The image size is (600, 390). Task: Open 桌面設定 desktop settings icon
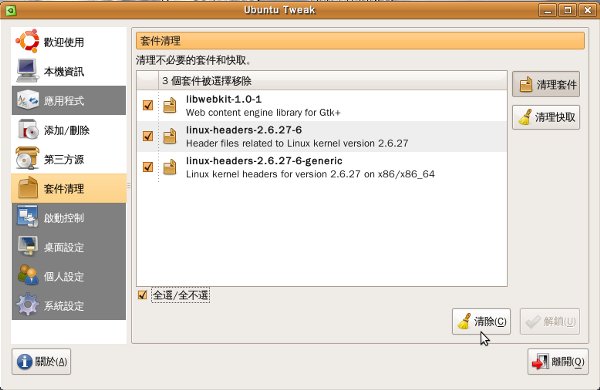(x=28, y=246)
